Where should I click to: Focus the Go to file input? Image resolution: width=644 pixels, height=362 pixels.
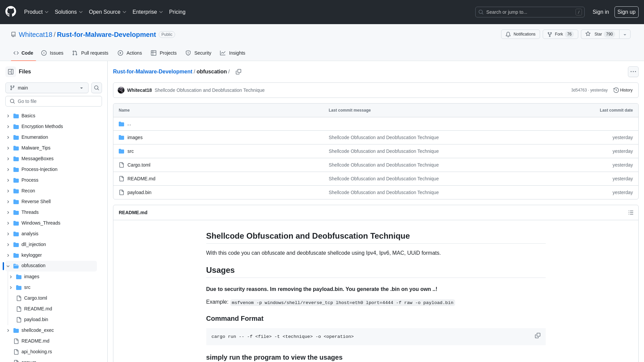point(54,101)
